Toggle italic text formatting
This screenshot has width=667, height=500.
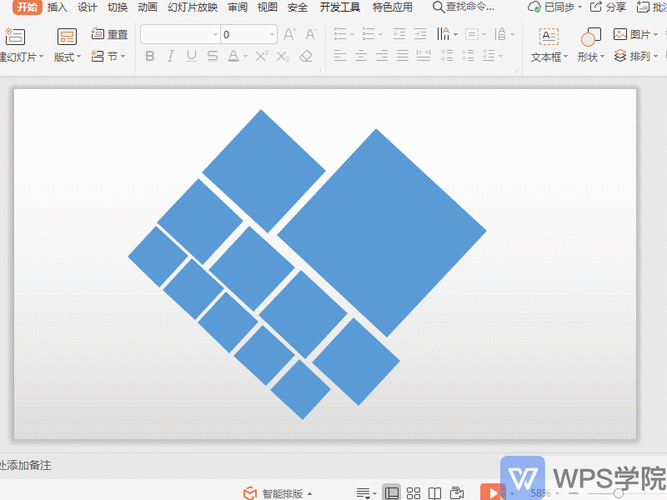(172, 57)
